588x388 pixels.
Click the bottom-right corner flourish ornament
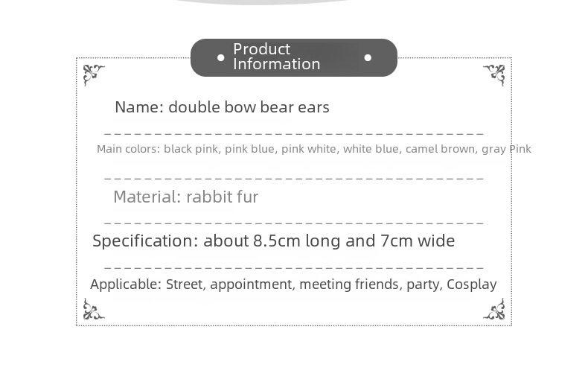coord(494,310)
